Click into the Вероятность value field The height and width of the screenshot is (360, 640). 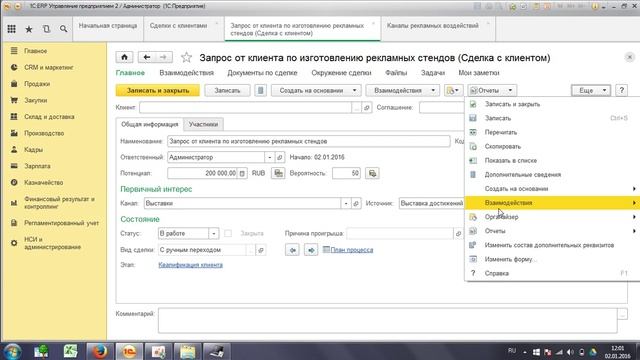346,173
